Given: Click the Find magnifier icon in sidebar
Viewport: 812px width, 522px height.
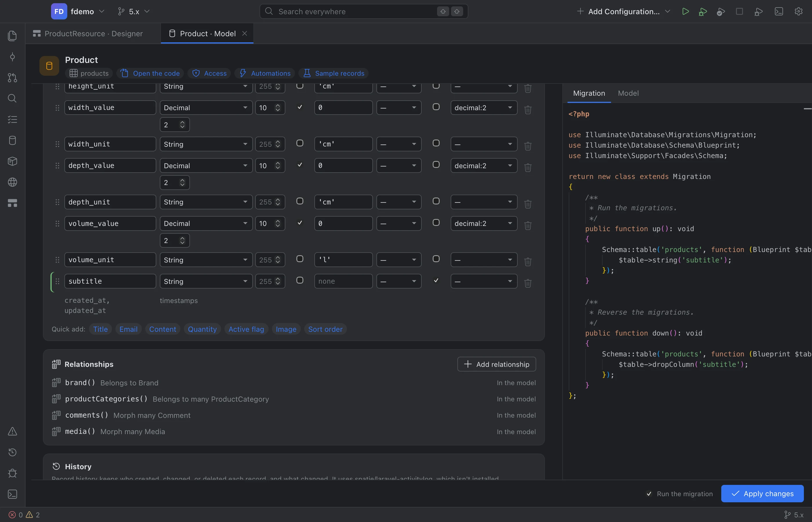Looking at the screenshot, I should [x=12, y=98].
